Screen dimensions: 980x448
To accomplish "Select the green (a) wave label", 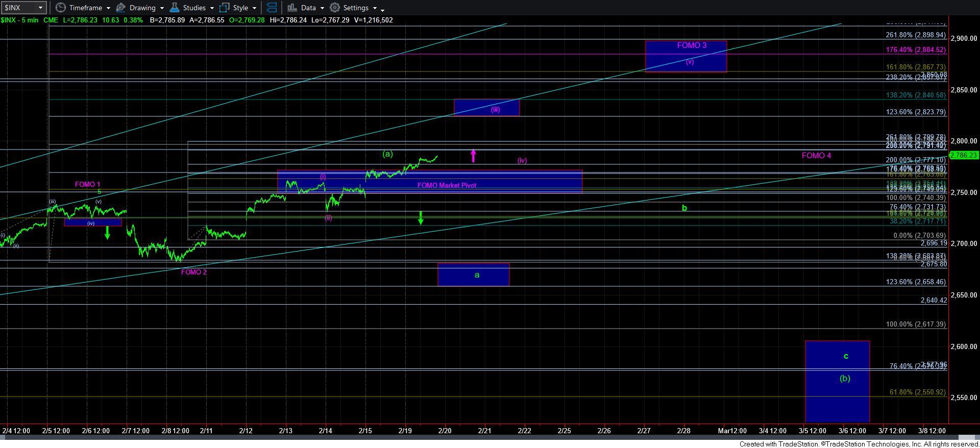I will click(387, 154).
